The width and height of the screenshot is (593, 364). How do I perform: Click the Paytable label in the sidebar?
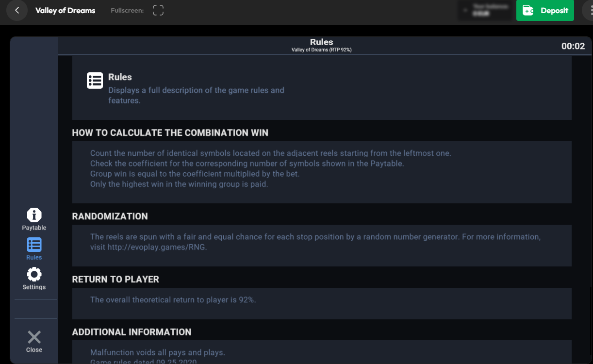pyautogui.click(x=34, y=228)
